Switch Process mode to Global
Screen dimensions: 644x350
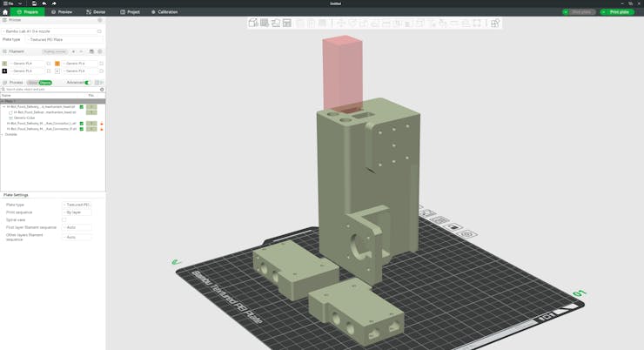click(x=32, y=83)
